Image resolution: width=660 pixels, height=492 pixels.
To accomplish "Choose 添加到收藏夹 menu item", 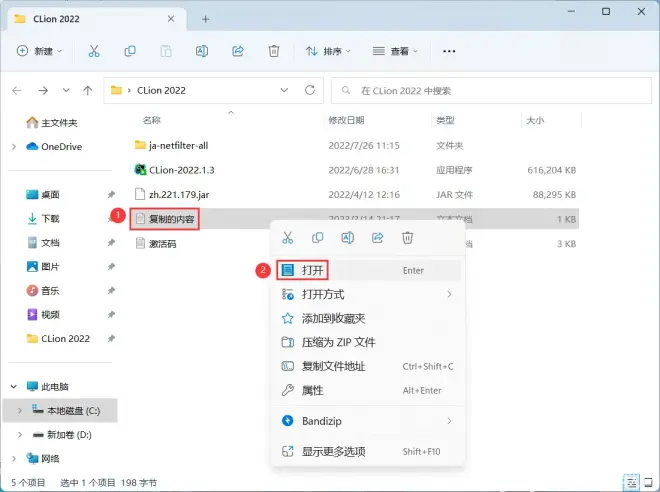I will [368, 318].
